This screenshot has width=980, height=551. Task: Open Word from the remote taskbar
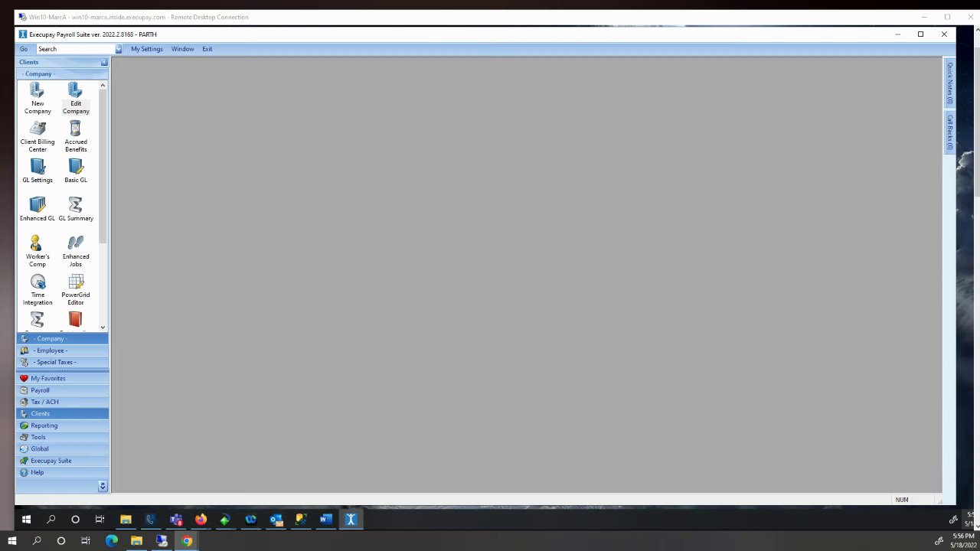325,520
